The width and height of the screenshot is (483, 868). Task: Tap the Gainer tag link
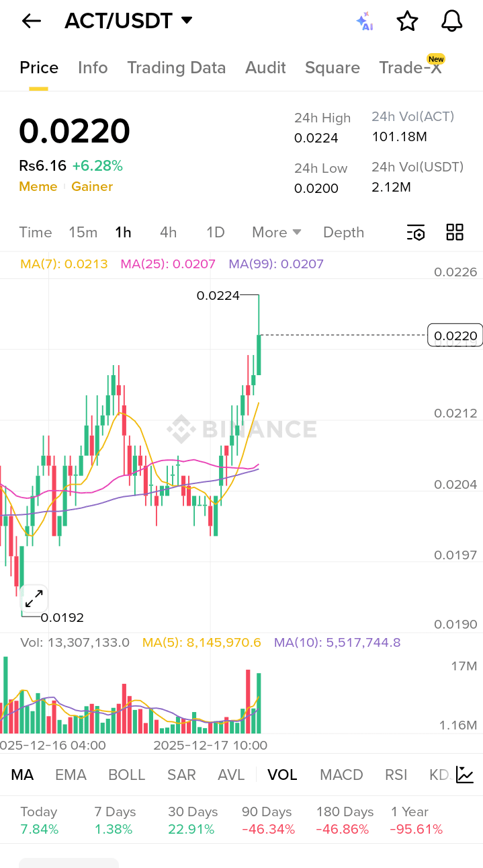92,187
